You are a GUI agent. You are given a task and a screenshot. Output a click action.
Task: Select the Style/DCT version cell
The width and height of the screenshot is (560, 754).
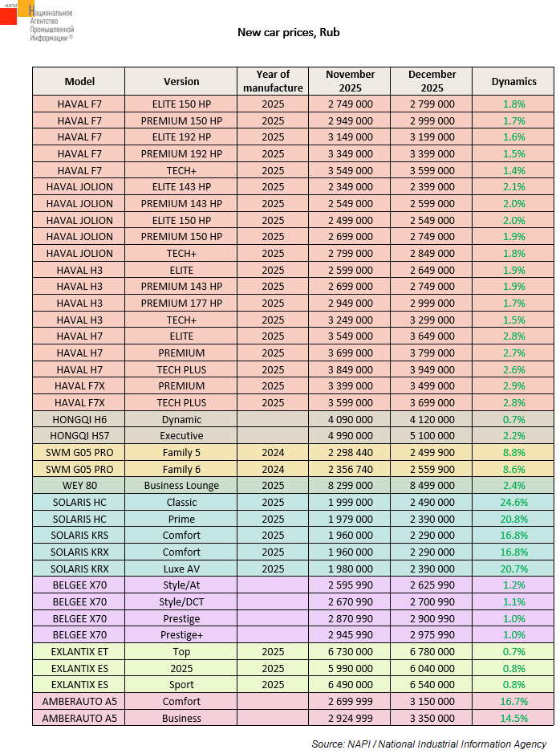181,602
